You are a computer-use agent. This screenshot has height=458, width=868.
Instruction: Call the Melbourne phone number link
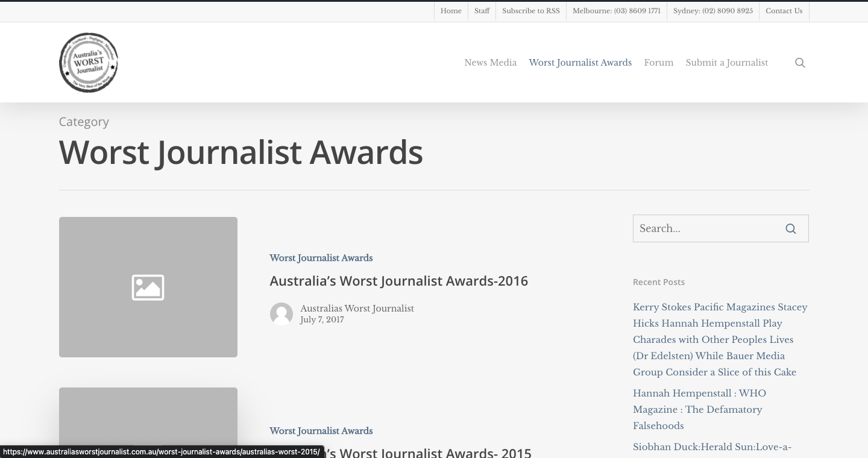(617, 11)
